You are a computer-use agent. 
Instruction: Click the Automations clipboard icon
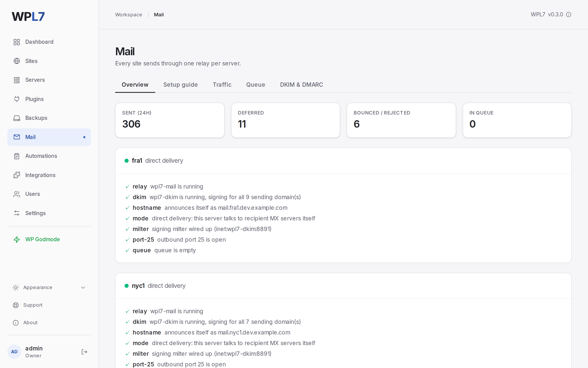17,156
